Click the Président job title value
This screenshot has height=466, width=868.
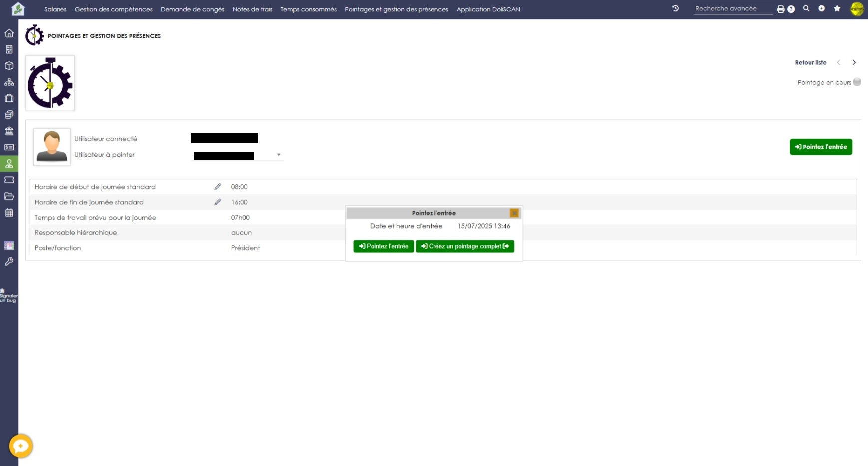point(245,248)
